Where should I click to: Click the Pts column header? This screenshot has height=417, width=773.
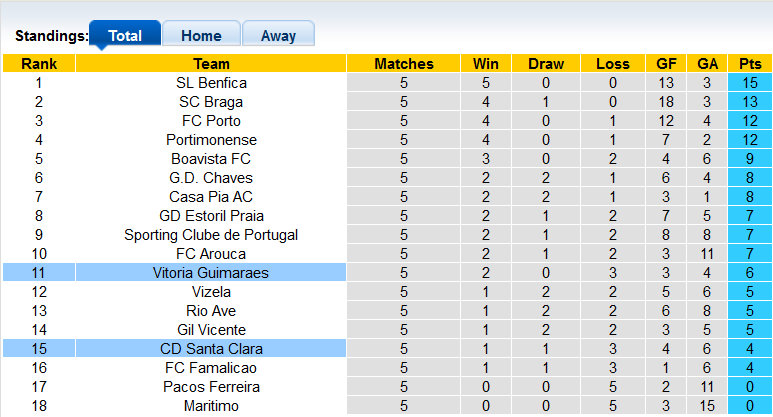coord(750,64)
